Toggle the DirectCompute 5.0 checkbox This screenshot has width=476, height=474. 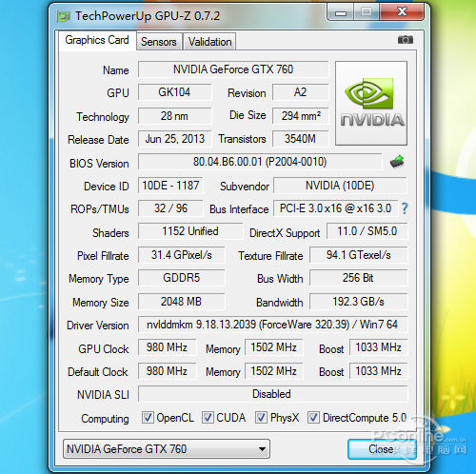coord(313,418)
